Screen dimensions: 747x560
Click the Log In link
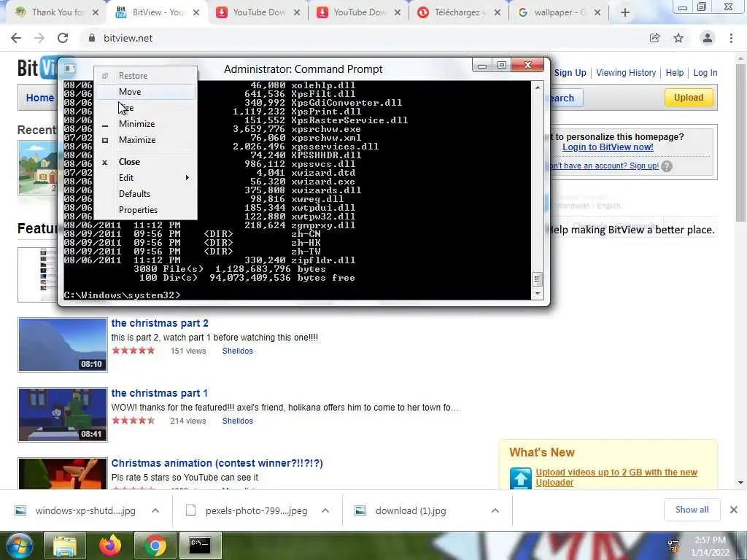pyautogui.click(x=705, y=73)
